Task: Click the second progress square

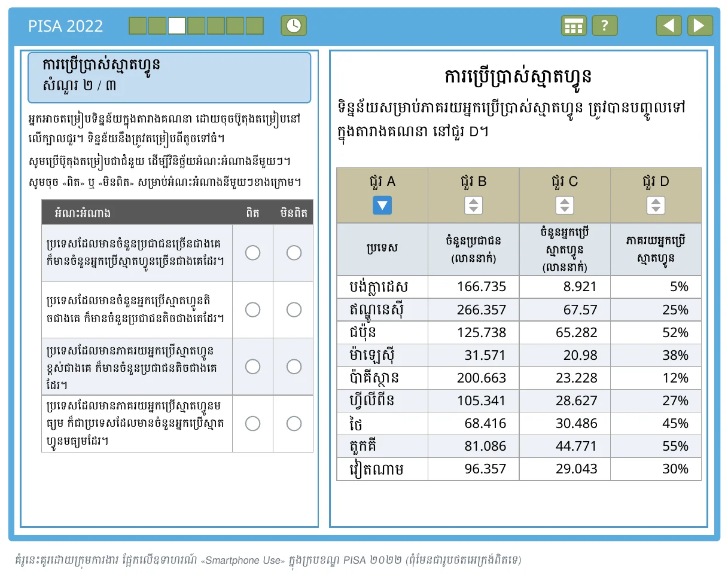Action: pyautogui.click(x=157, y=26)
